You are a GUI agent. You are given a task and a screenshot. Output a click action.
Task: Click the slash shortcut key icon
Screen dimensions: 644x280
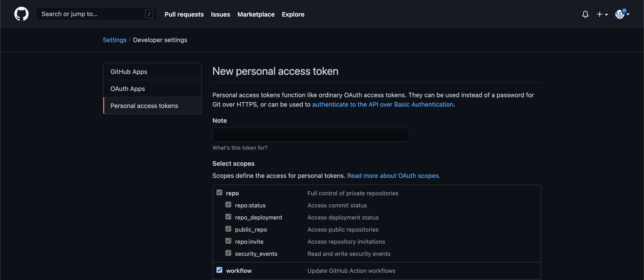coord(149,14)
